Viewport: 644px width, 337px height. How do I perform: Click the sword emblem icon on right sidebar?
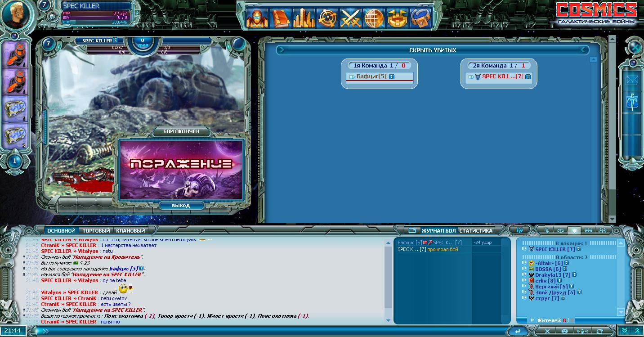[632, 103]
